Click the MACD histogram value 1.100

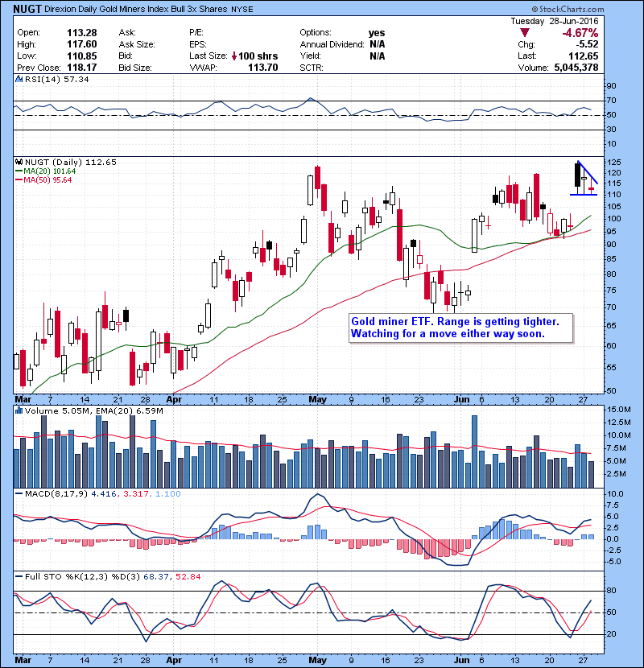[x=168, y=494]
